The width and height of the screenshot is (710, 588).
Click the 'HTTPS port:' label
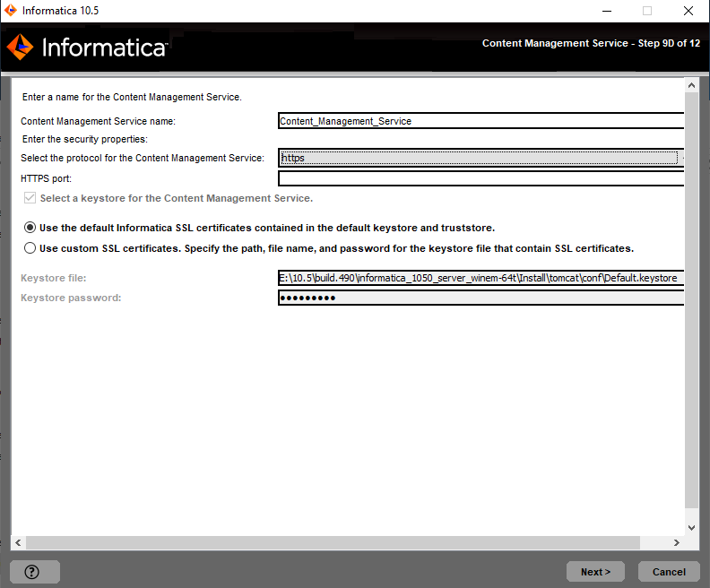tap(47, 178)
